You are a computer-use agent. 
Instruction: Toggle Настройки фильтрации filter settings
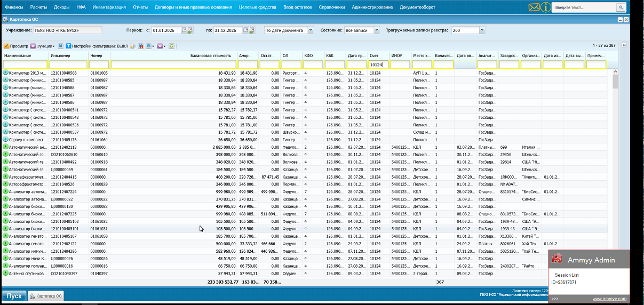tap(97, 46)
